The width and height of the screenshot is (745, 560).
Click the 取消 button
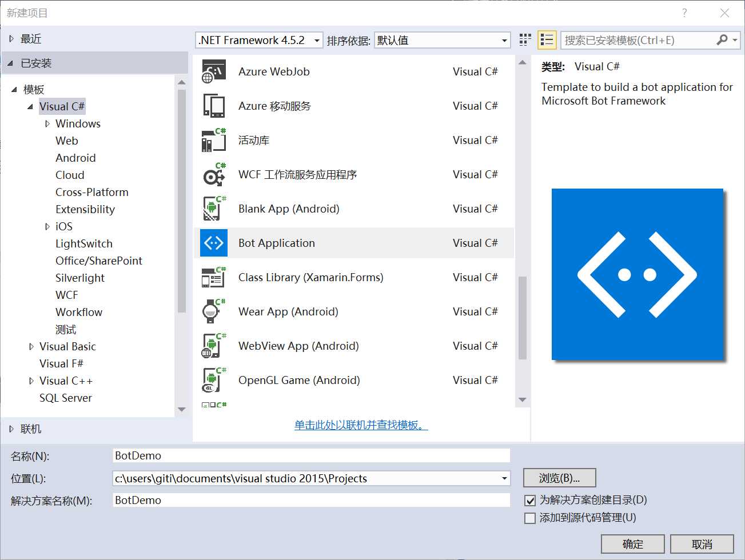[x=702, y=544]
